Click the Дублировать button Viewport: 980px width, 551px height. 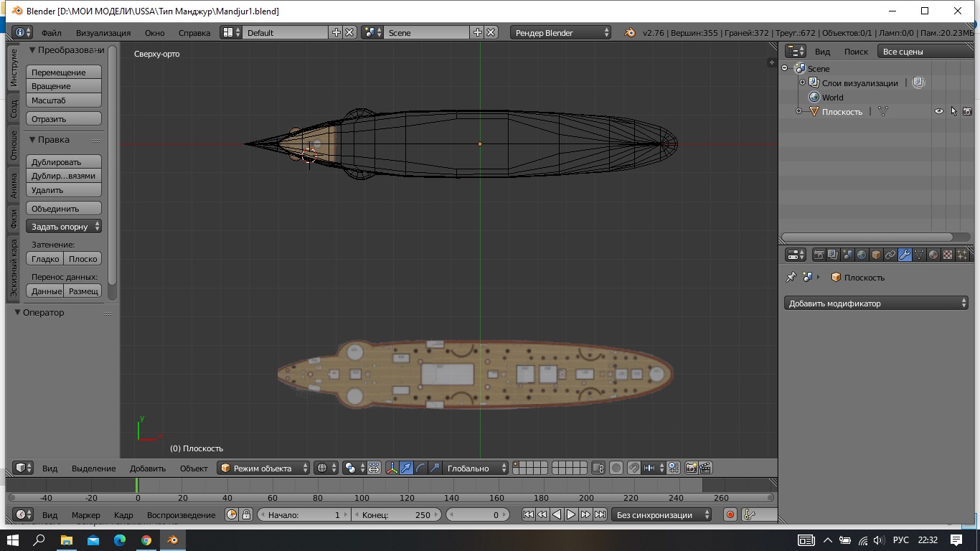64,162
